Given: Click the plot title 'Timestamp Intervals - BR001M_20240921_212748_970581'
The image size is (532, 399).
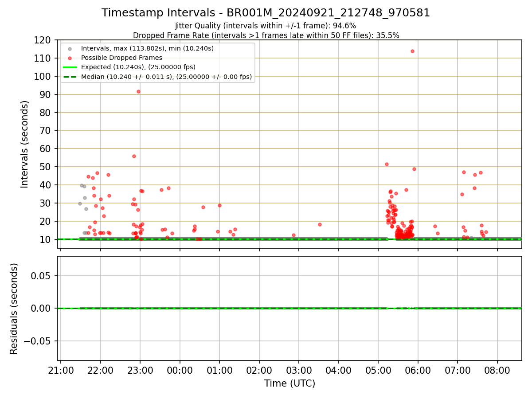Looking at the screenshot, I should point(266,13).
